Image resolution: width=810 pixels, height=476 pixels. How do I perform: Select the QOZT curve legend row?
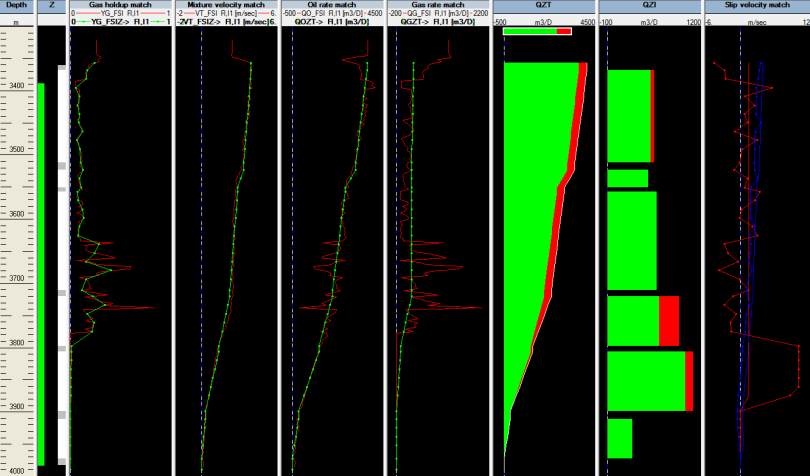[x=333, y=21]
